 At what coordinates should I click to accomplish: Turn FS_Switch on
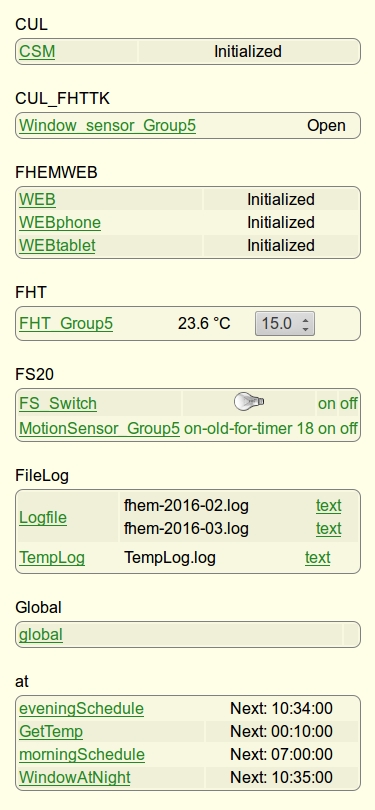pyautogui.click(x=327, y=403)
